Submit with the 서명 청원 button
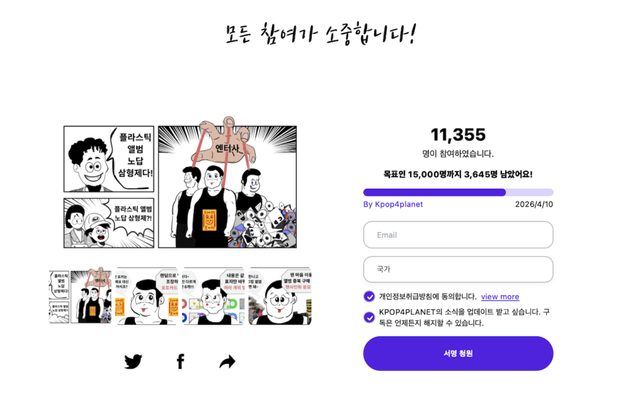Screen dimensions: 640x413 point(458,353)
